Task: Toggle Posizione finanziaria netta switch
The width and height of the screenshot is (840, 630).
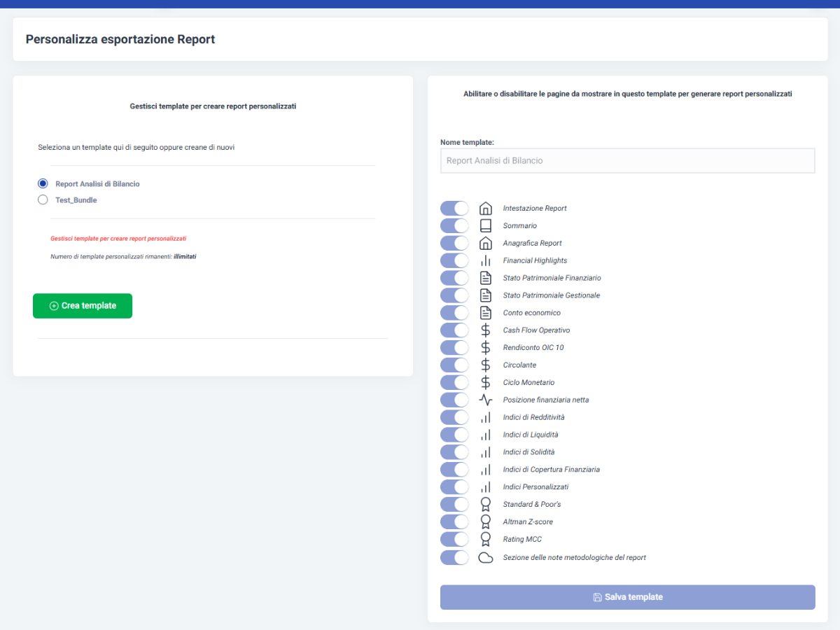Action: click(x=454, y=400)
